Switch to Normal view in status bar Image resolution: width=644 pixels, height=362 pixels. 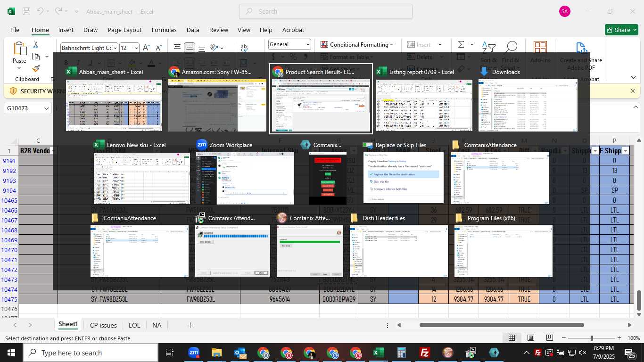512,338
